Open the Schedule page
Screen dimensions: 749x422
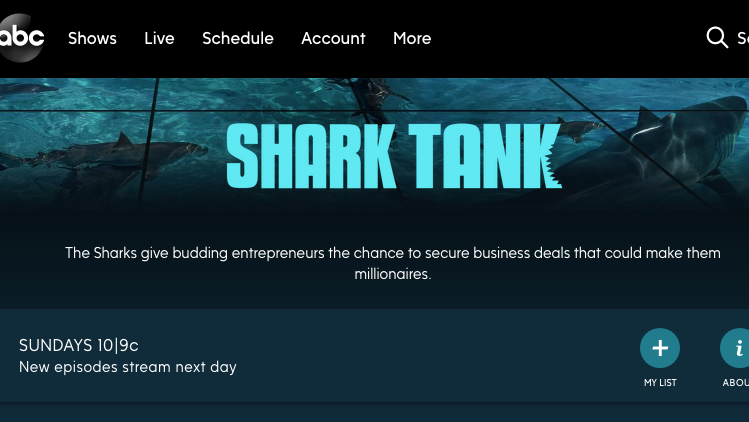(238, 38)
